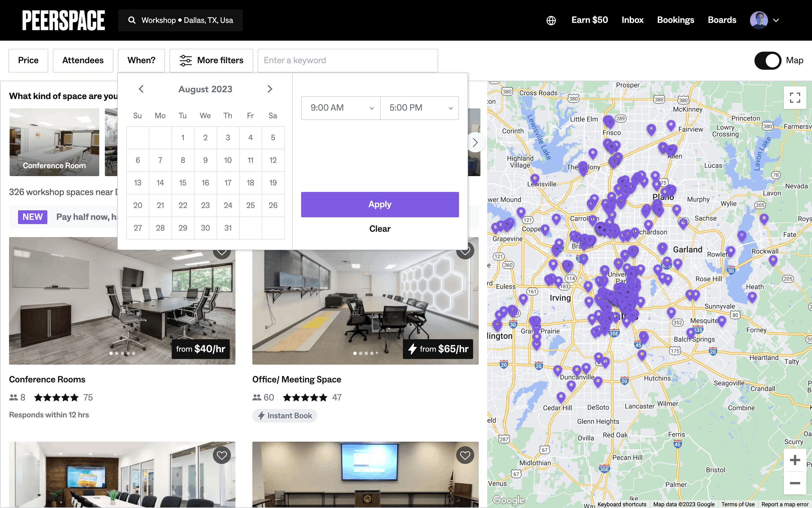Open the 5:00 PM end time dropdown
This screenshot has height=508, width=812.
coord(420,108)
